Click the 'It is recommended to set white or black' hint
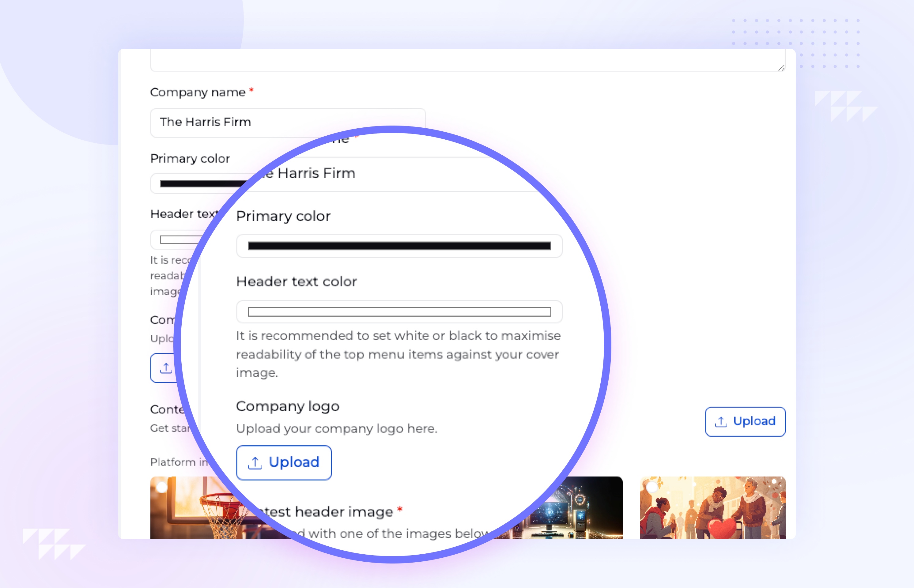This screenshot has width=914, height=588. coord(398,354)
